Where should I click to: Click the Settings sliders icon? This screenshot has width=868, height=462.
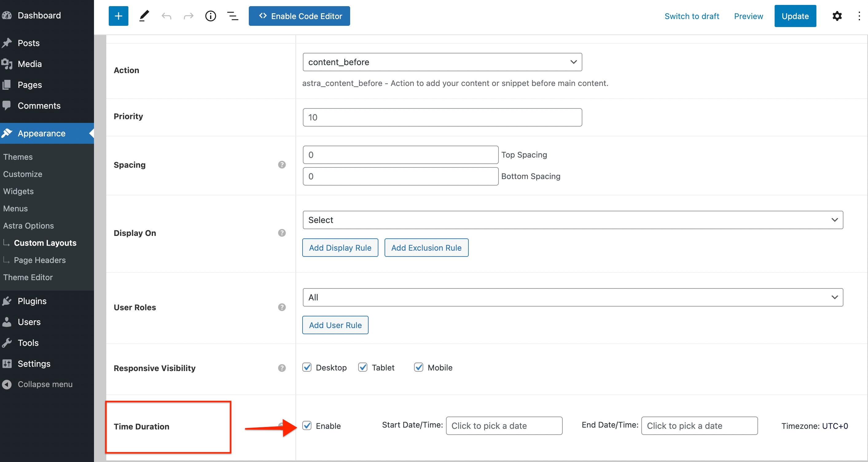[x=7, y=364]
